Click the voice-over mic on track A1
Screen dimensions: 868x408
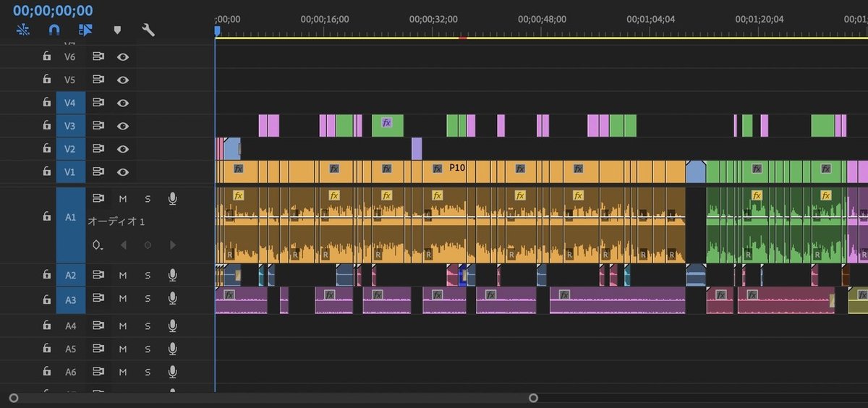click(172, 198)
